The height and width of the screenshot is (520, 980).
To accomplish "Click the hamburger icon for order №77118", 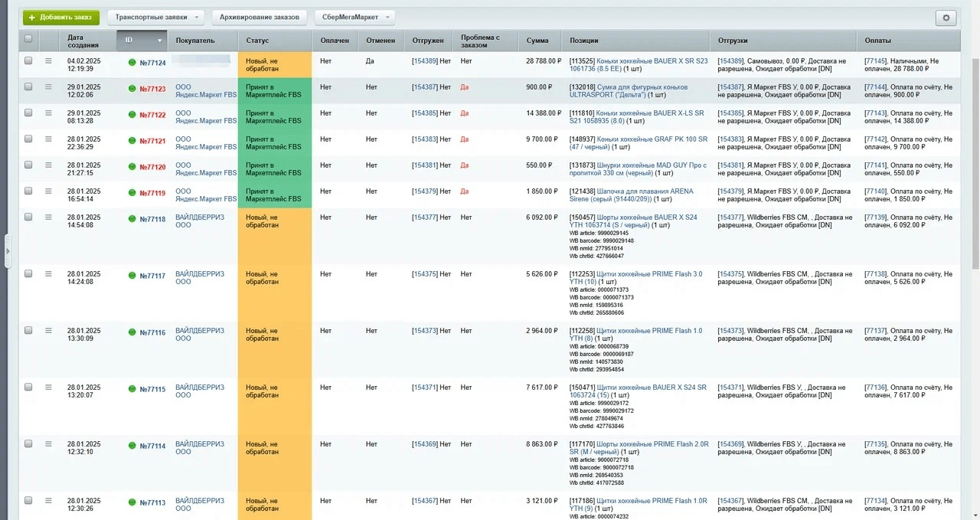I will [49, 217].
